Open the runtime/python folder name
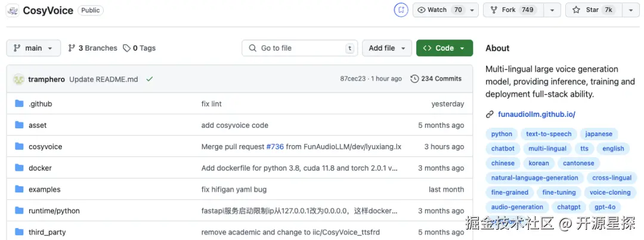This screenshot has width=644, height=240. (54, 211)
